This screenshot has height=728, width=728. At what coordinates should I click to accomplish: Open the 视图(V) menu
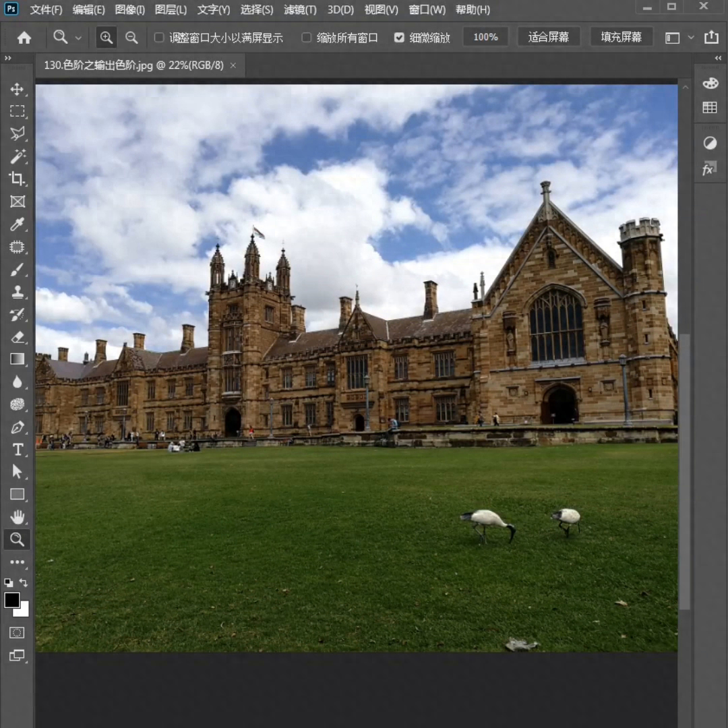pos(381,9)
